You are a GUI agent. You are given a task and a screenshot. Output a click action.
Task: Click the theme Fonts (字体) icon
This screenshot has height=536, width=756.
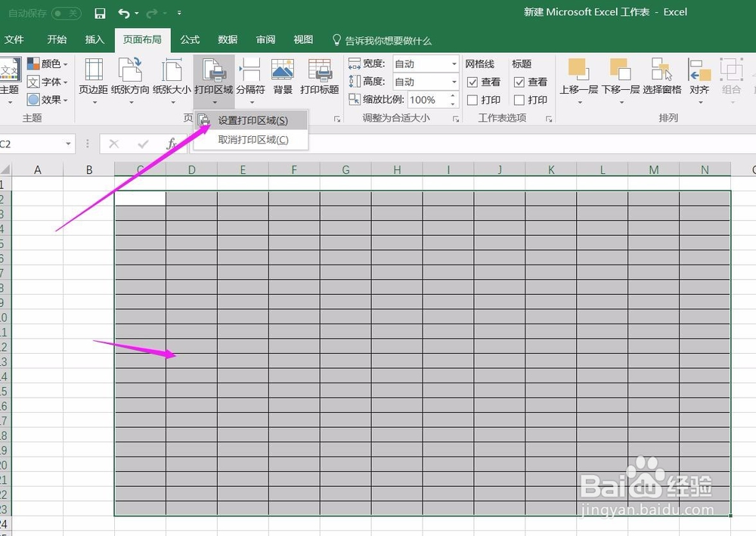point(33,82)
